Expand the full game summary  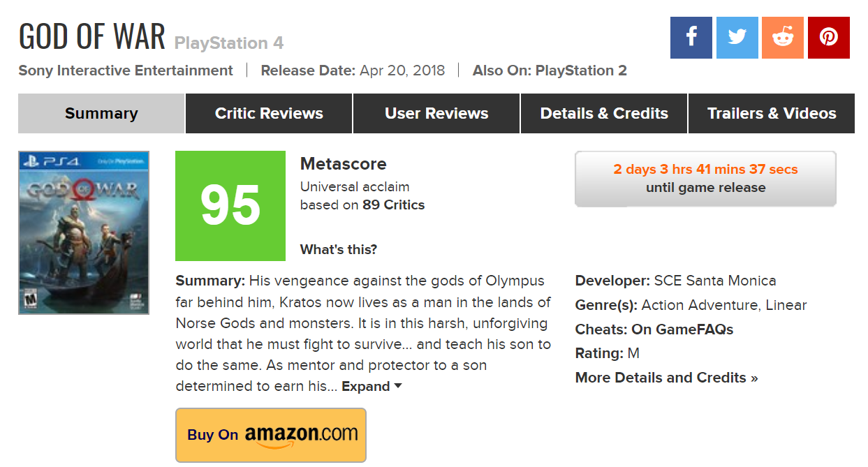pyautogui.click(x=372, y=387)
